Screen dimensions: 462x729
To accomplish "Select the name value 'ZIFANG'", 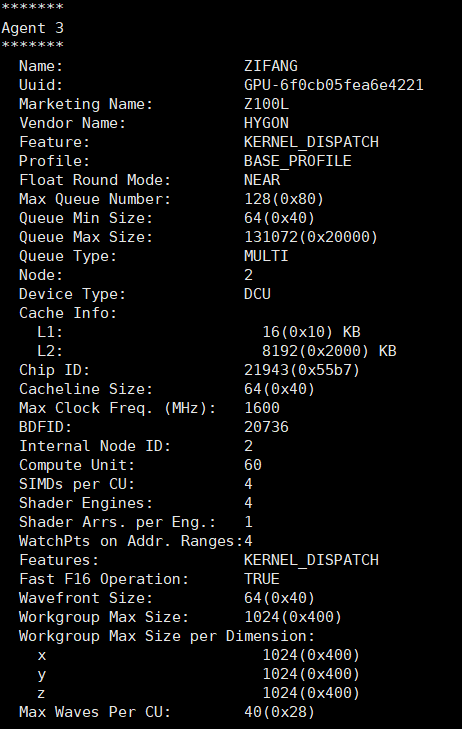I will point(271,66).
